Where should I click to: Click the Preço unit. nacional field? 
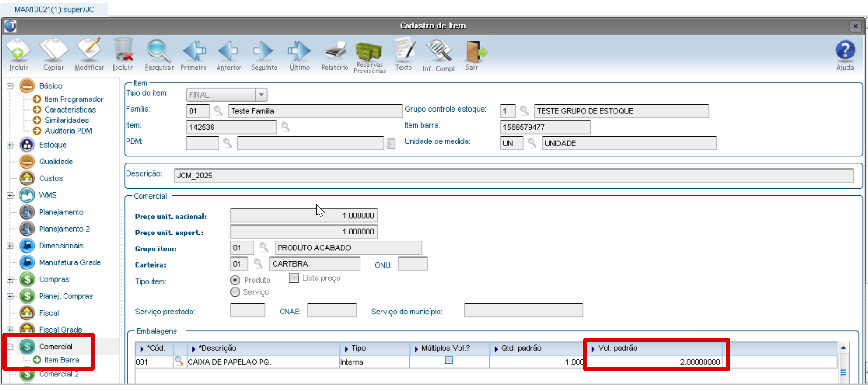point(304,215)
